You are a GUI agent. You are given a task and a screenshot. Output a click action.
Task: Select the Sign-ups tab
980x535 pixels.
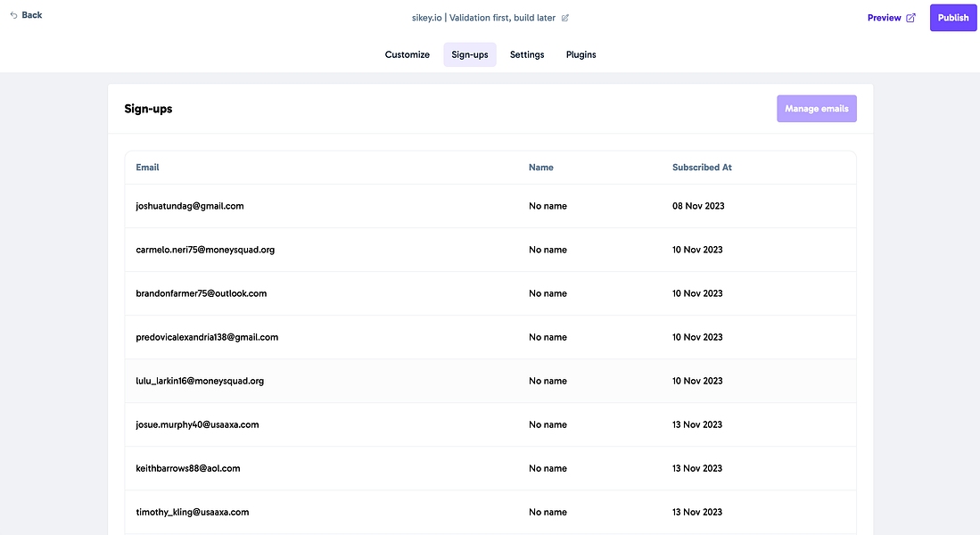470,54
